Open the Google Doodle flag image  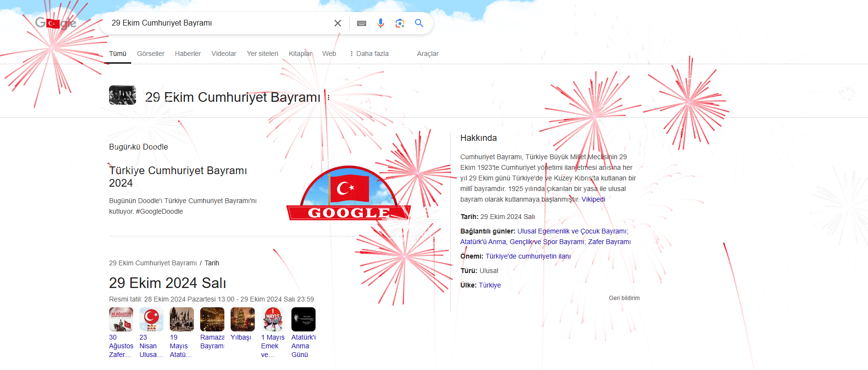(x=348, y=193)
